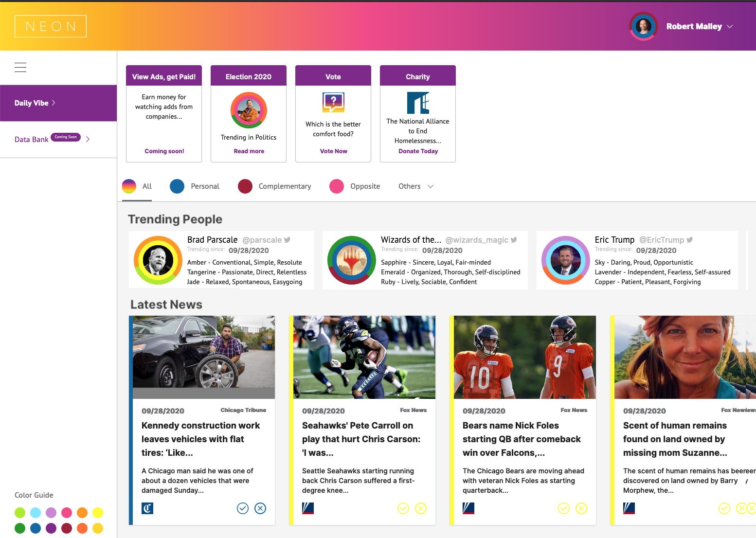Select the All filter tab

point(137,186)
